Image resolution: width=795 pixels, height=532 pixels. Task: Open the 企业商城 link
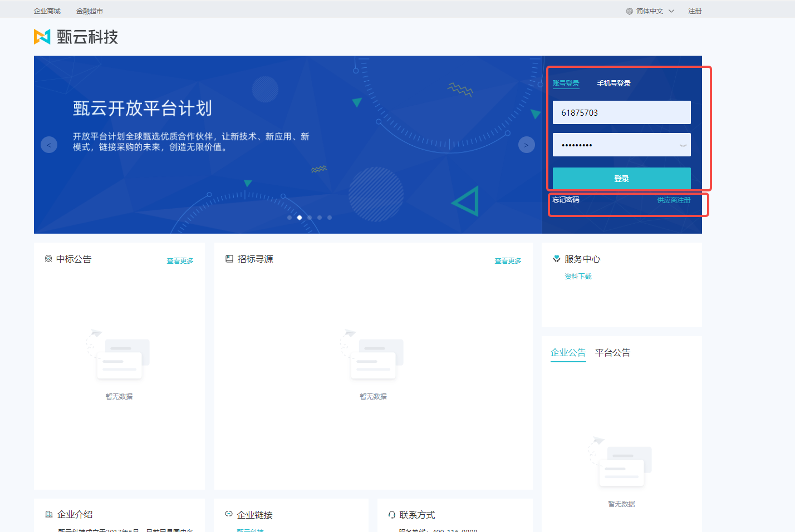(x=47, y=11)
